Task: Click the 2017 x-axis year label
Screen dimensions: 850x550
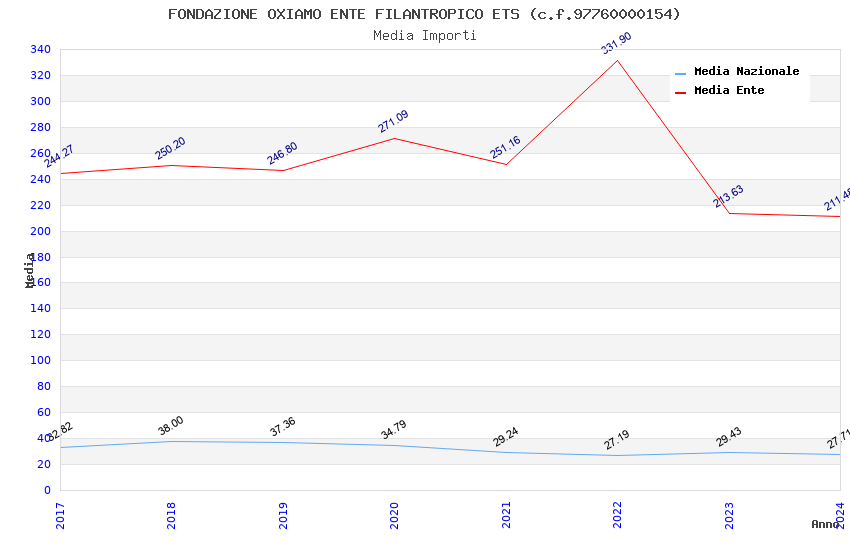Action: 60,515
